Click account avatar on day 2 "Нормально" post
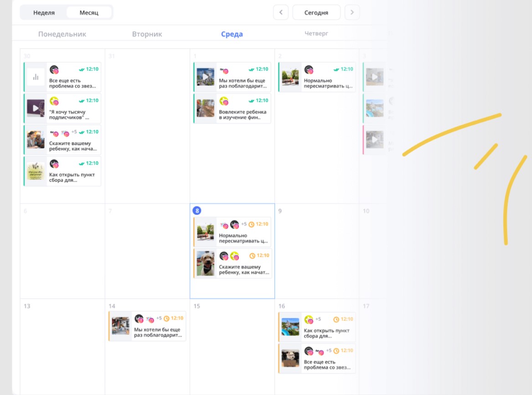The width and height of the screenshot is (532, 395). [x=309, y=70]
